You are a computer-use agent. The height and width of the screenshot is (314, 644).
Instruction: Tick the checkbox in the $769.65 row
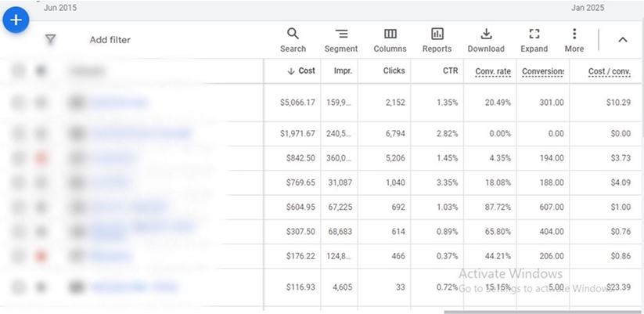19,183
